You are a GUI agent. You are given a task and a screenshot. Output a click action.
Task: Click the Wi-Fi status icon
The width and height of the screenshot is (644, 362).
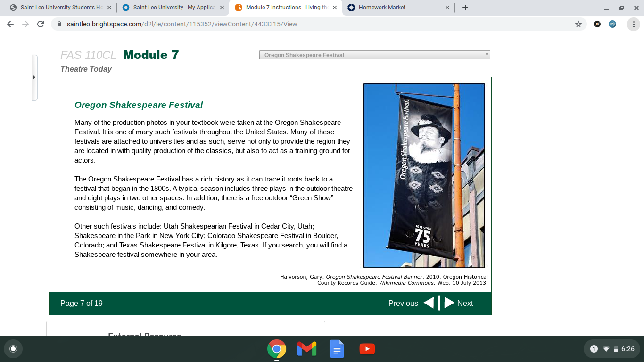606,349
